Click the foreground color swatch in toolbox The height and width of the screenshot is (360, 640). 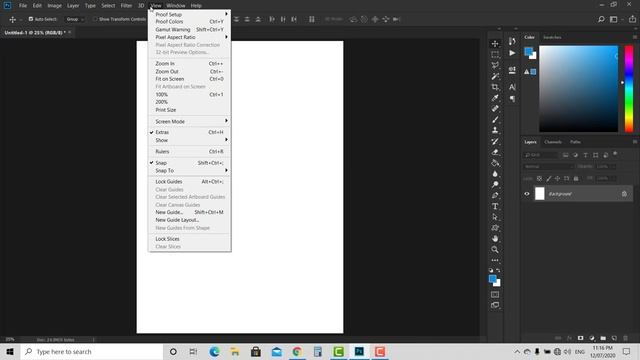click(x=493, y=279)
